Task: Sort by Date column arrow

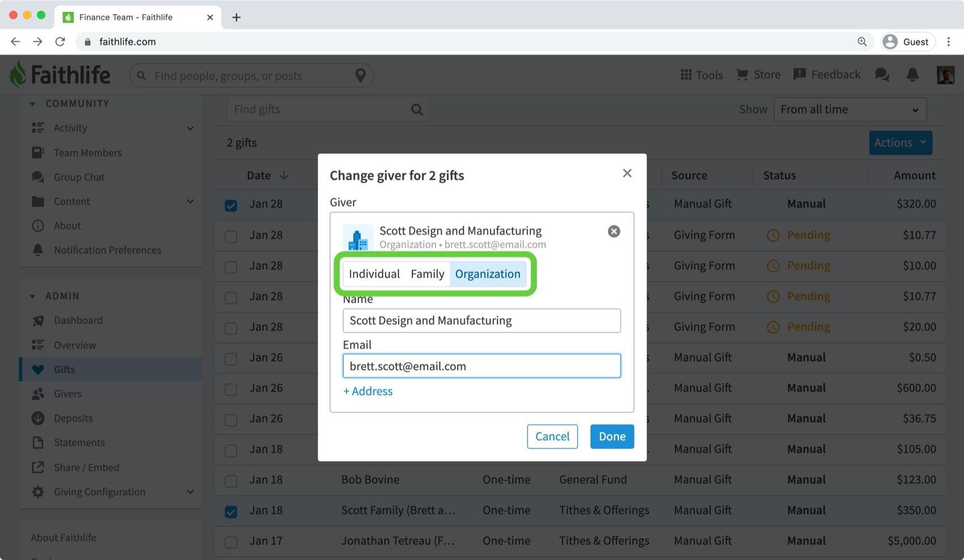Action: 284,176
